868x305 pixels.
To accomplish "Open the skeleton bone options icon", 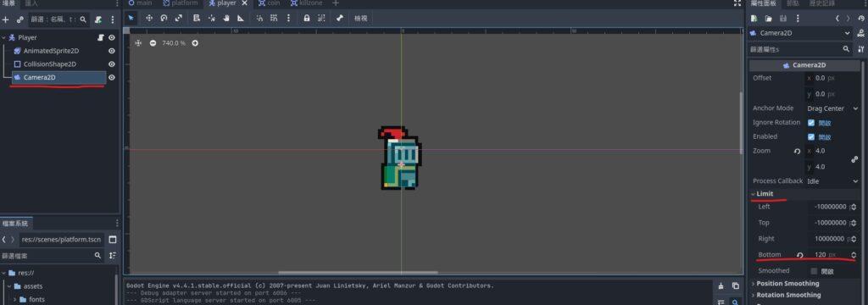I will (339, 19).
